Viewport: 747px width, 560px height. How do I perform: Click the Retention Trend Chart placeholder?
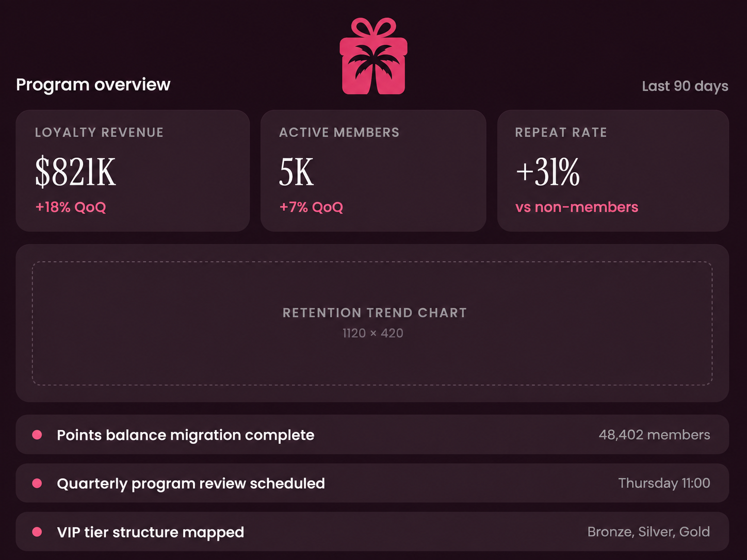click(372, 323)
